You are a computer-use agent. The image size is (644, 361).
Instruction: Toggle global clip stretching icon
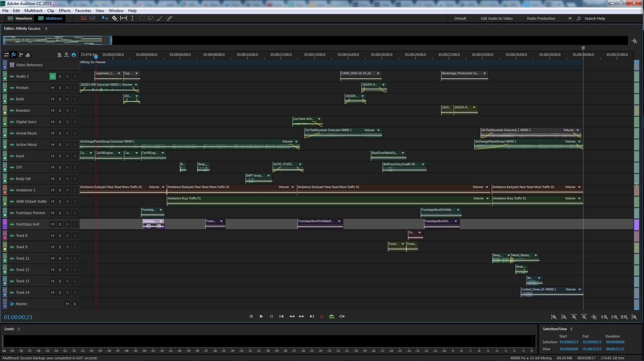pyautogui.click(x=66, y=55)
